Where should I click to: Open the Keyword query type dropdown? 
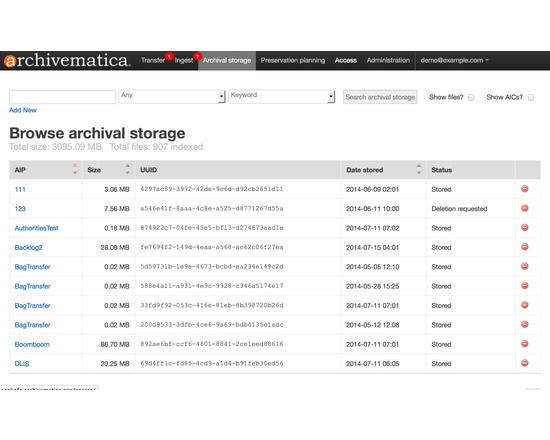[x=282, y=96]
